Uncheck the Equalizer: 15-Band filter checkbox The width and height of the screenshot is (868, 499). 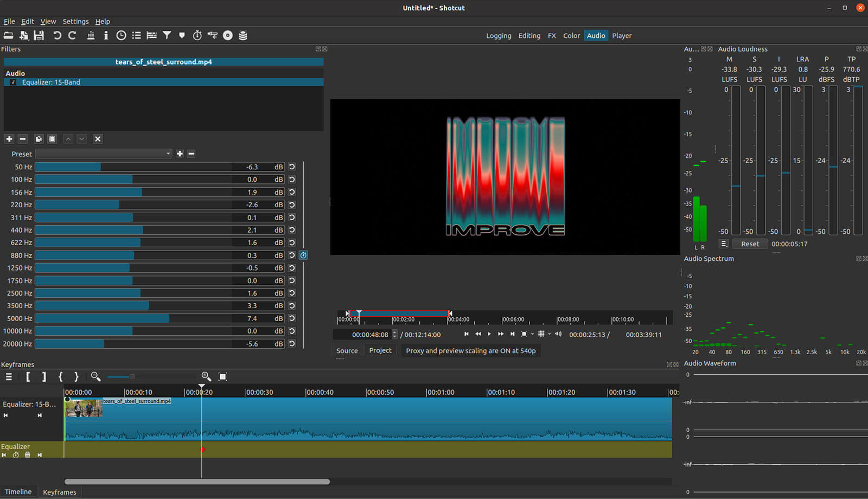coord(13,82)
